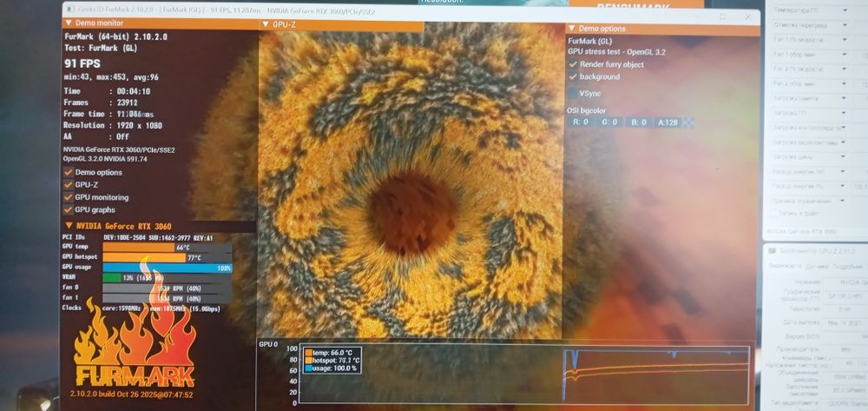
Task: Click the Clocks core and mem line
Action: click(141, 308)
